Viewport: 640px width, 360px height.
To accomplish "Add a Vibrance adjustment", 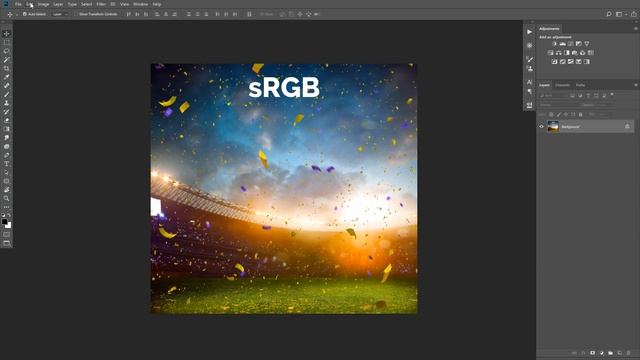I will [587, 44].
